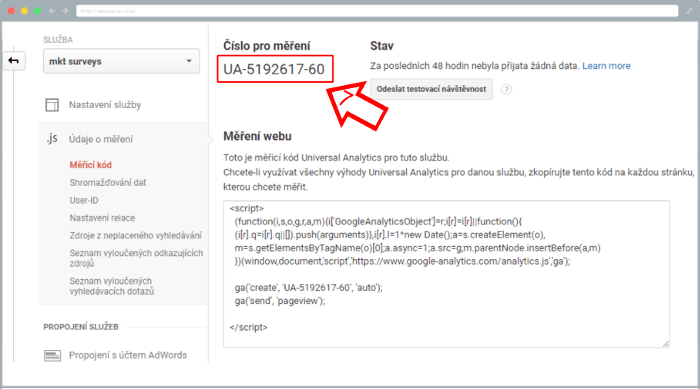Open Seznam vyloučených odkazujících zdrojů
The image size is (700, 389).
[x=136, y=258]
